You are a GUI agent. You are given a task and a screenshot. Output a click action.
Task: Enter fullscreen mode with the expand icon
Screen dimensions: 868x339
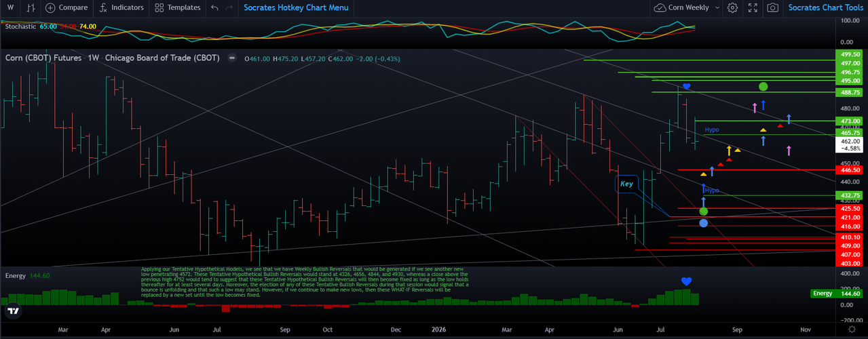(753, 7)
